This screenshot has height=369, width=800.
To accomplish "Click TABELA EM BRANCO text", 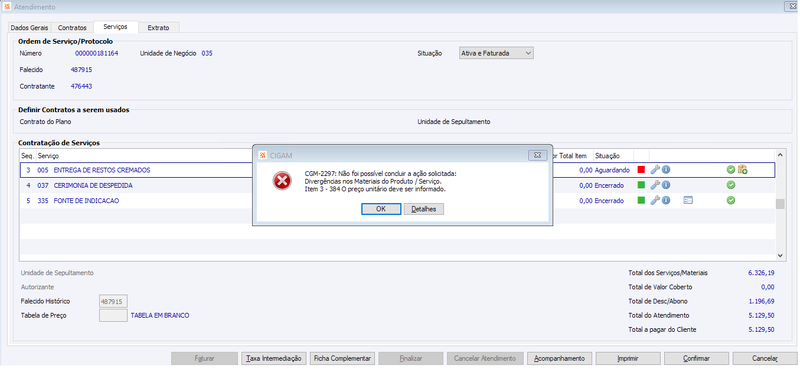I will click(x=160, y=315).
